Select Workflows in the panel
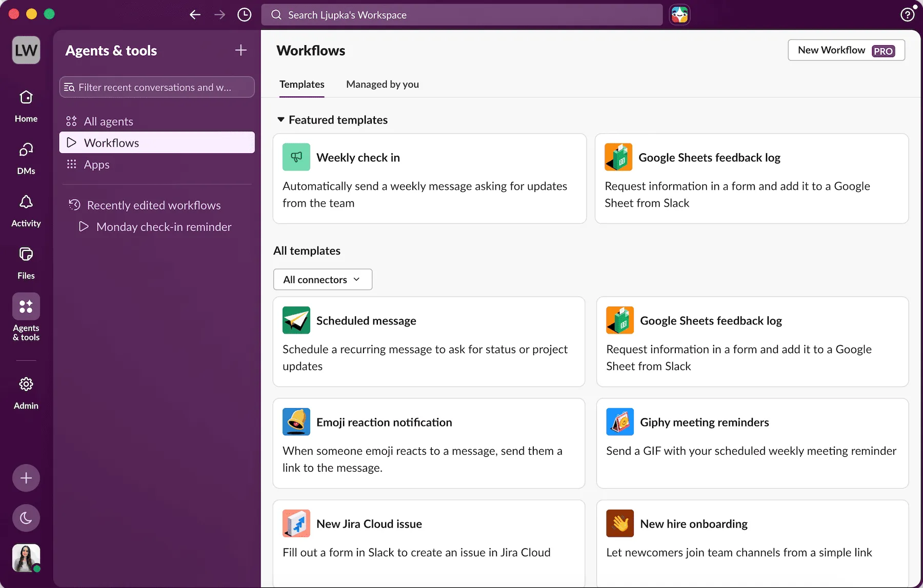Screen dimensions: 923x588 click(157, 143)
